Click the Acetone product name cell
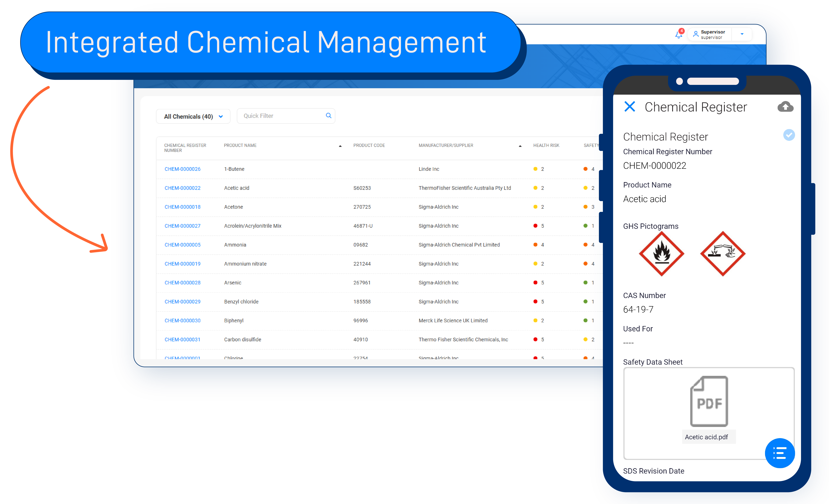 click(x=234, y=207)
